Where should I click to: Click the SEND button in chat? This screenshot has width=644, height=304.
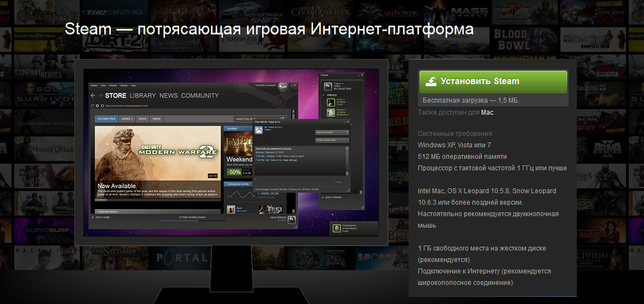pyautogui.click(x=341, y=182)
